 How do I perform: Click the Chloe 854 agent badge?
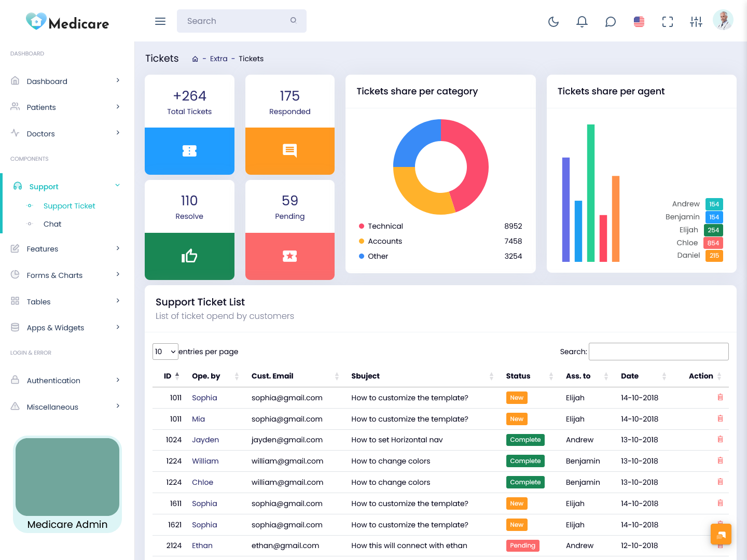coord(713,243)
